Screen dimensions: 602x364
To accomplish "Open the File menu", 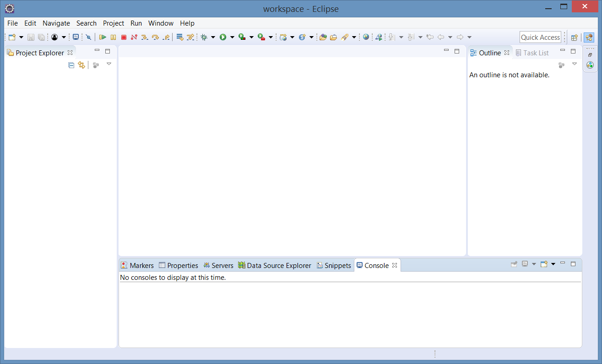I will point(12,23).
